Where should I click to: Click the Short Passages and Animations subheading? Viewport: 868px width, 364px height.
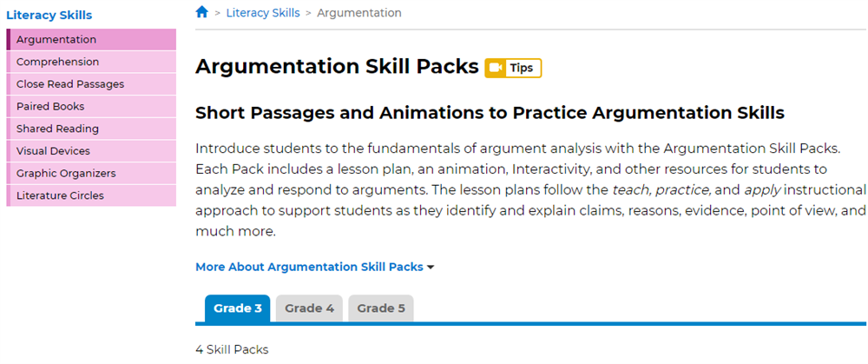490,113
